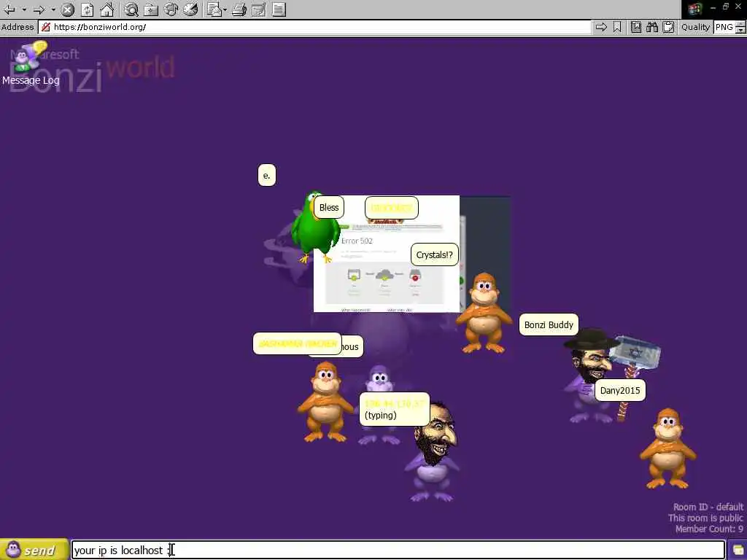Click the Quality label
The width and height of the screenshot is (747, 560).
[695, 27]
